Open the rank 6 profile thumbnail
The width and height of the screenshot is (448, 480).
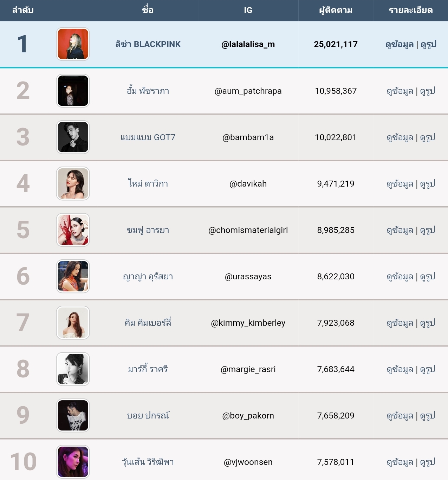tap(73, 276)
